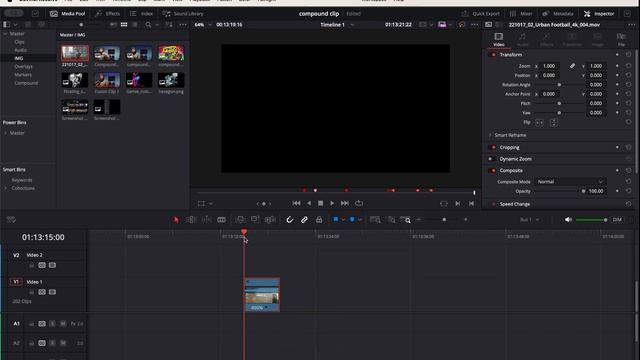Image resolution: width=640 pixels, height=360 pixels.
Task: Reset the Transform section
Action: pos(628,55)
